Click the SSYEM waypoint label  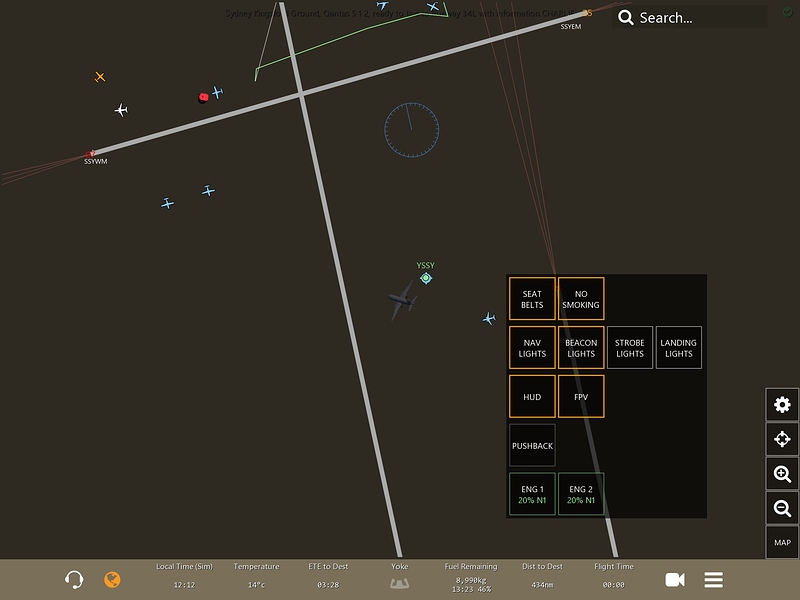[x=571, y=27]
